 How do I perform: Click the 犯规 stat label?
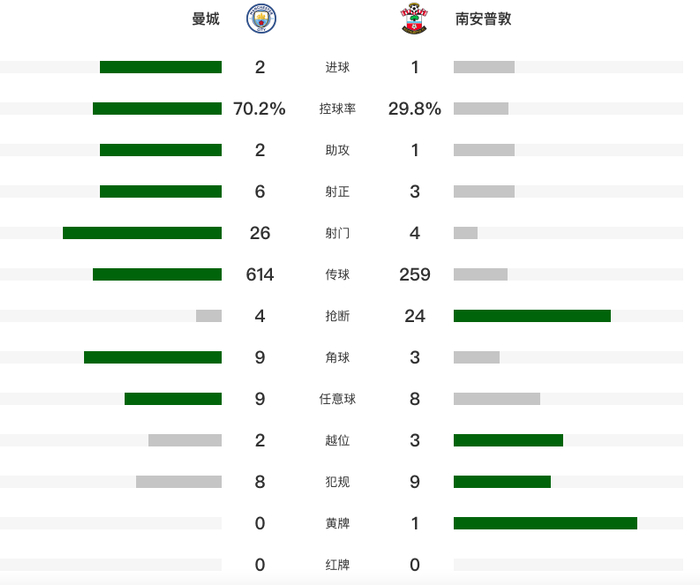point(338,482)
